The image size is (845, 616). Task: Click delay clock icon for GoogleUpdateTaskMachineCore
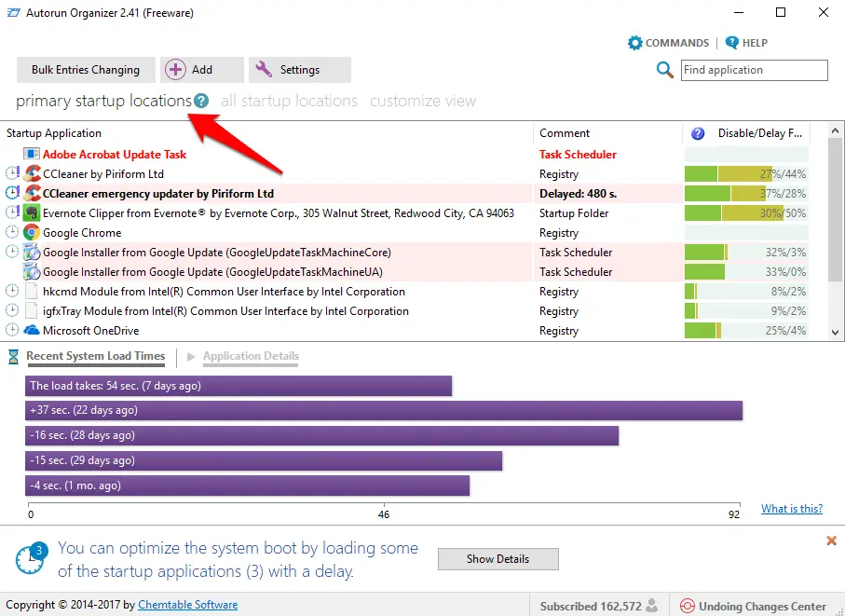click(x=12, y=252)
